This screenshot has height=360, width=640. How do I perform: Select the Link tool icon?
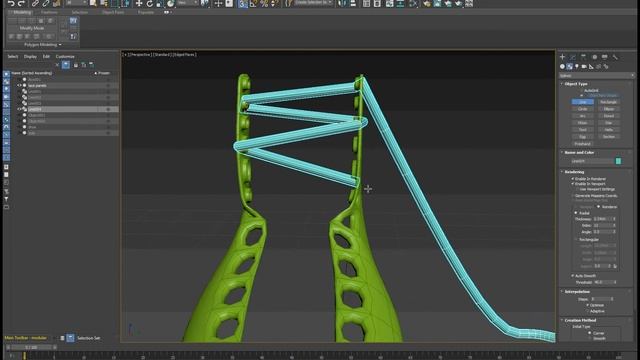pyautogui.click(x=36, y=3)
